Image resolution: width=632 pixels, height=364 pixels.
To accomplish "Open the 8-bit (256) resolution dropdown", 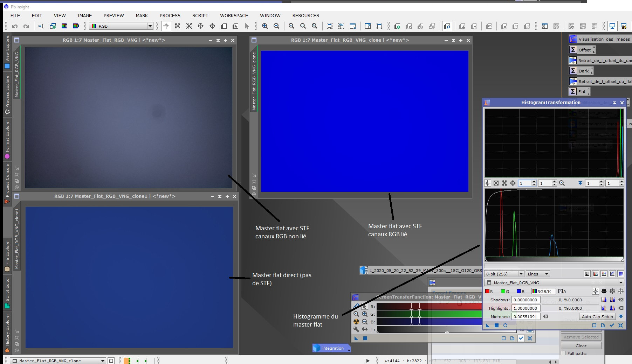I will pos(504,274).
